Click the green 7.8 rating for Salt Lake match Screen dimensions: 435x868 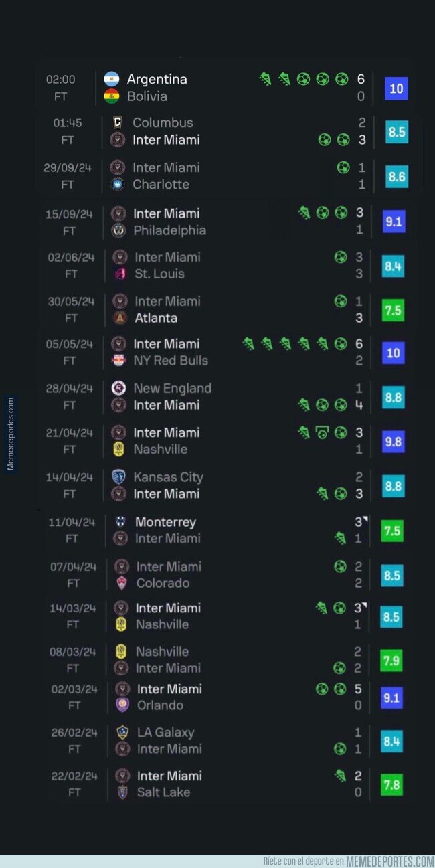pyautogui.click(x=391, y=784)
